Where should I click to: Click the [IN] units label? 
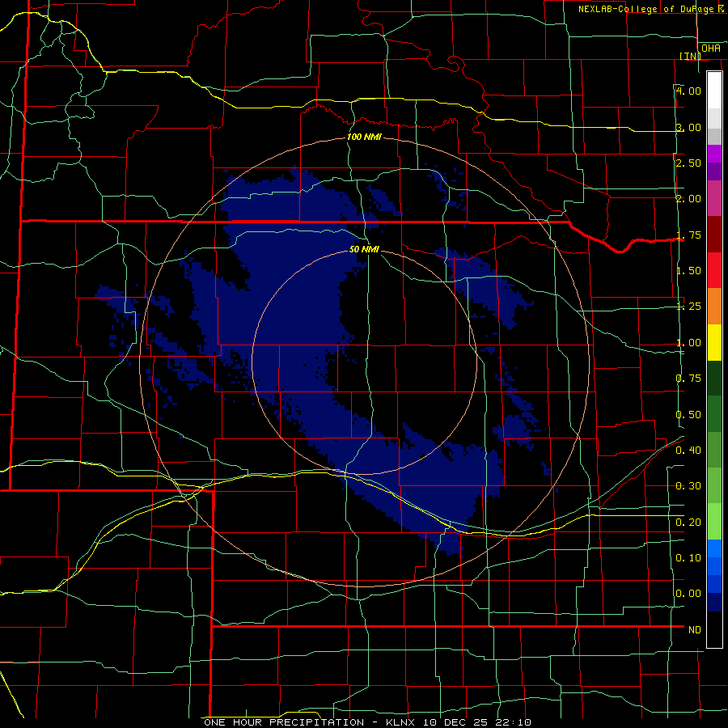(x=690, y=56)
